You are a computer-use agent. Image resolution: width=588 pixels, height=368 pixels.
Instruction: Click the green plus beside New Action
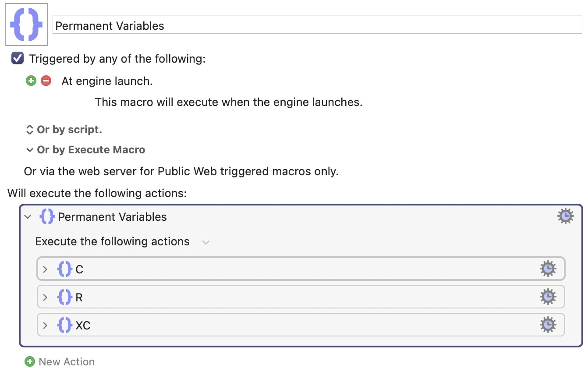(30, 361)
